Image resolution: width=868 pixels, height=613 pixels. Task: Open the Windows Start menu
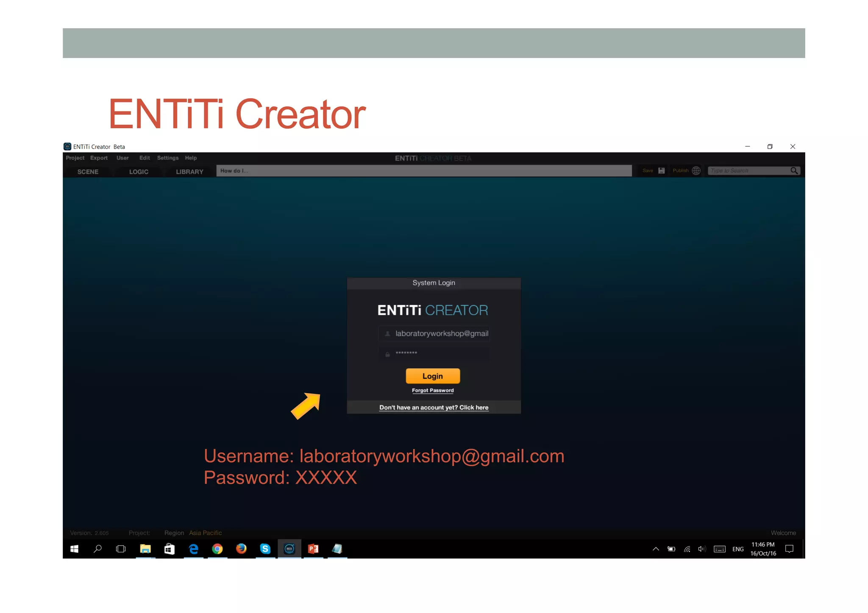(x=74, y=549)
